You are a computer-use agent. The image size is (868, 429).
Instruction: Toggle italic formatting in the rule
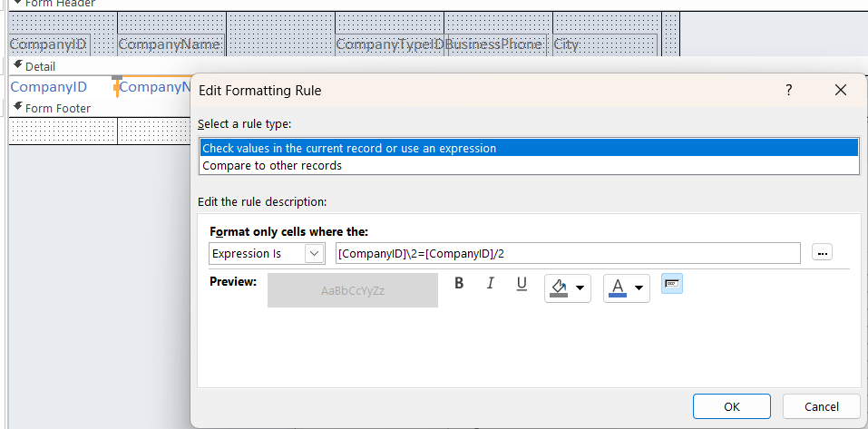click(491, 283)
